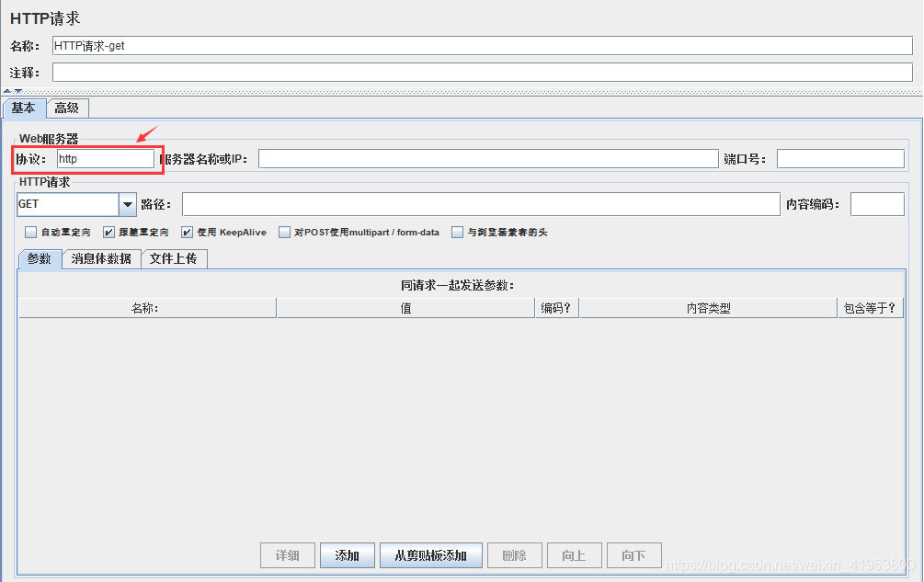Click the 编码? column header
Image resolution: width=924 pixels, height=582 pixels.
[x=556, y=308]
